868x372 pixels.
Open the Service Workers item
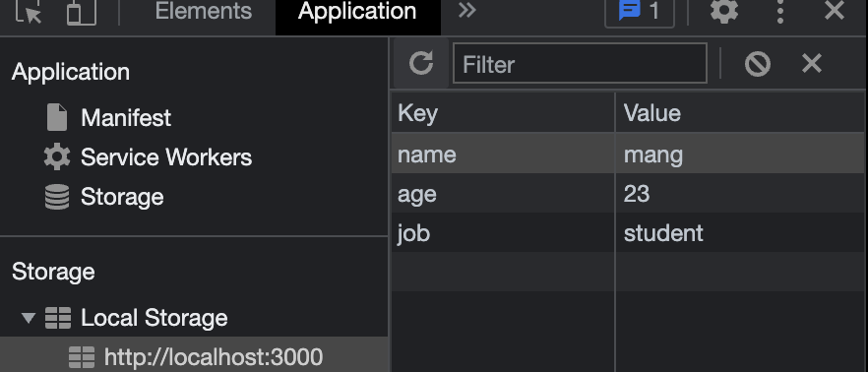(166, 157)
